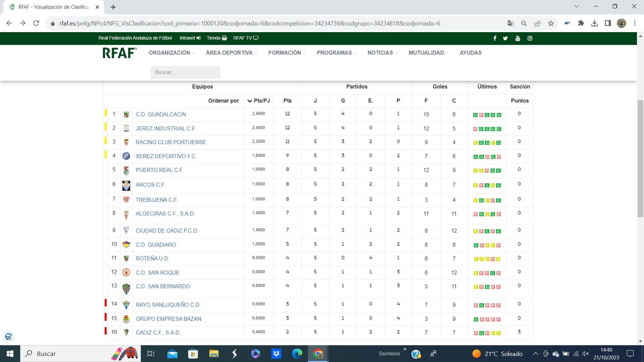Click the Tienda shopping basket icon

pyautogui.click(x=224, y=38)
